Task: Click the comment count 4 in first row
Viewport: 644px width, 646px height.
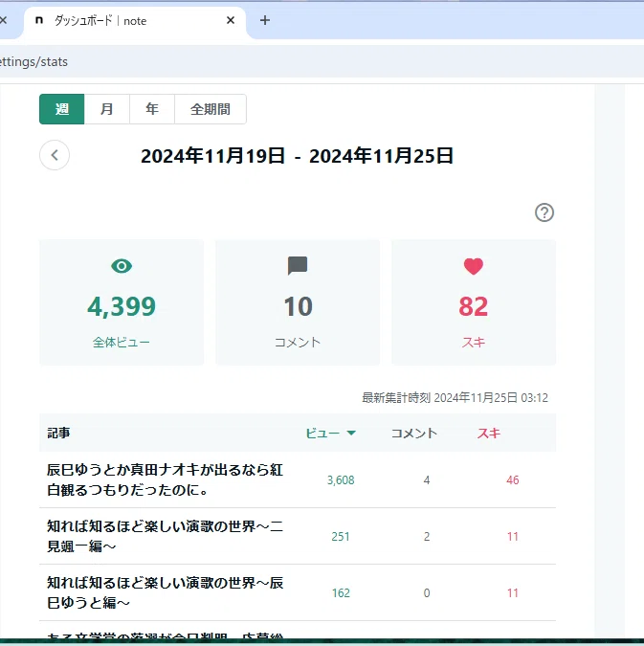Action: [x=427, y=480]
